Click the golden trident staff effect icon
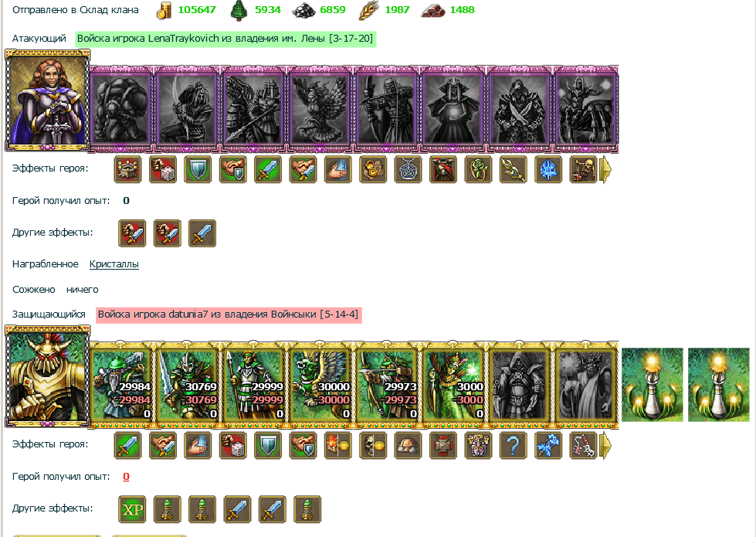This screenshot has width=756, height=537. pyautogui.click(x=513, y=170)
